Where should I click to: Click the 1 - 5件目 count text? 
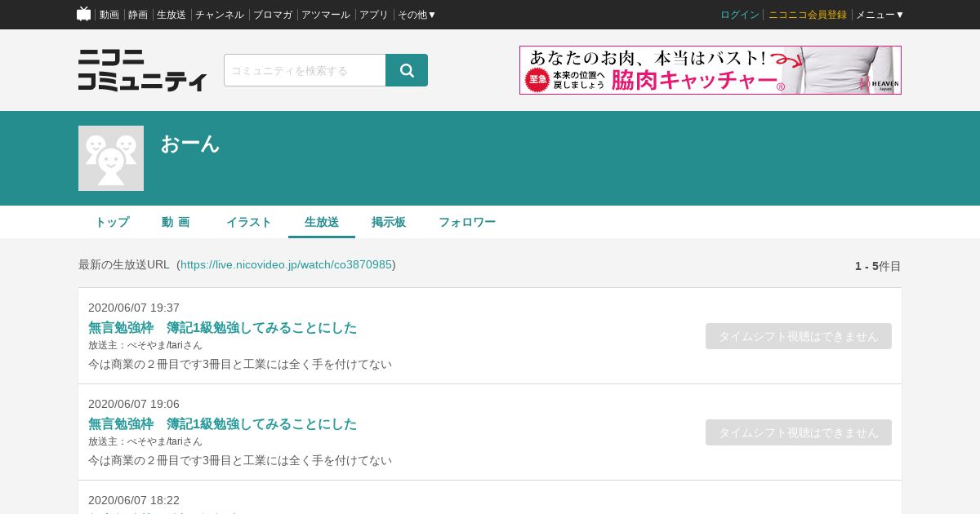click(x=878, y=266)
